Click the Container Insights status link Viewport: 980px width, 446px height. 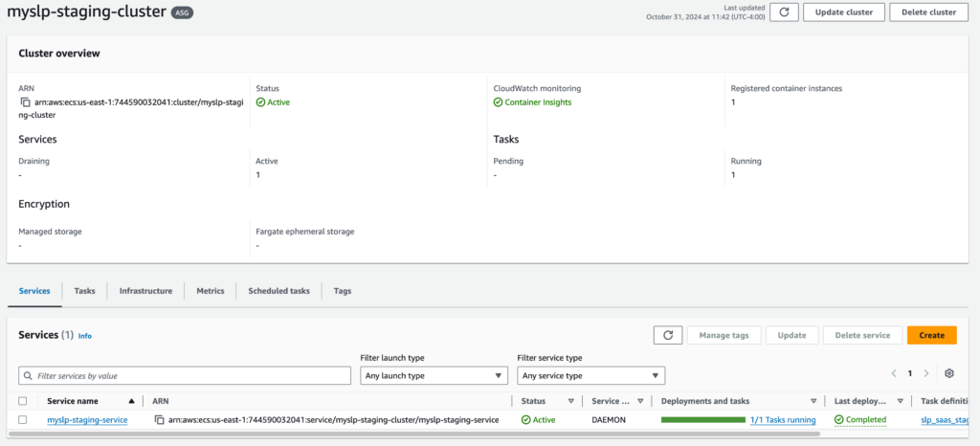click(532, 102)
